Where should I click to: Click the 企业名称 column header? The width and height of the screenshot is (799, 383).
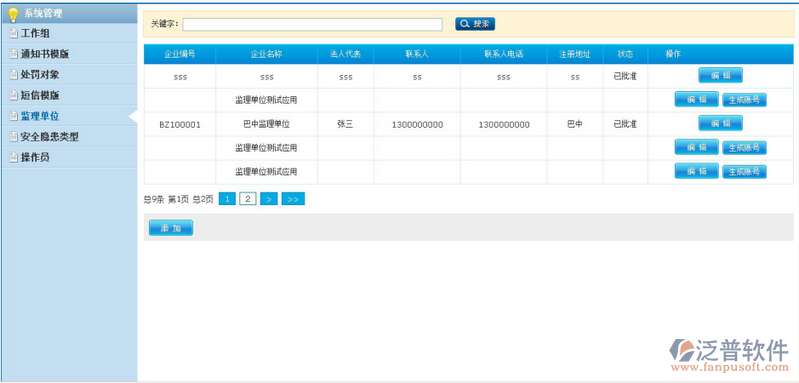(267, 54)
